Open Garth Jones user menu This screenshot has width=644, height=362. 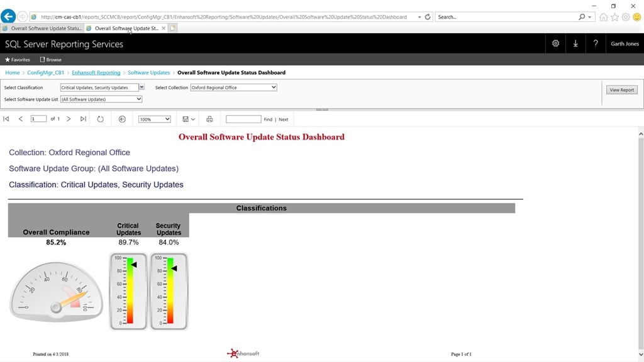click(x=625, y=43)
